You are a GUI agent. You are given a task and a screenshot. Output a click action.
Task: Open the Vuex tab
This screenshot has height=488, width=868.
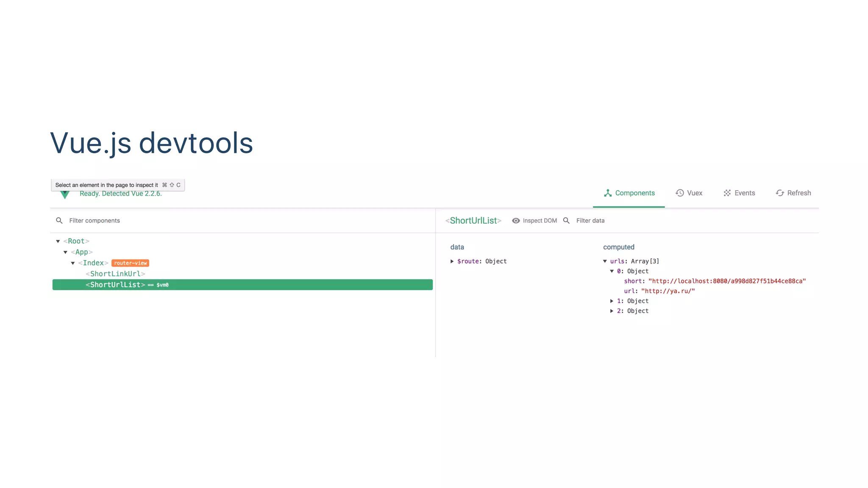coord(689,193)
